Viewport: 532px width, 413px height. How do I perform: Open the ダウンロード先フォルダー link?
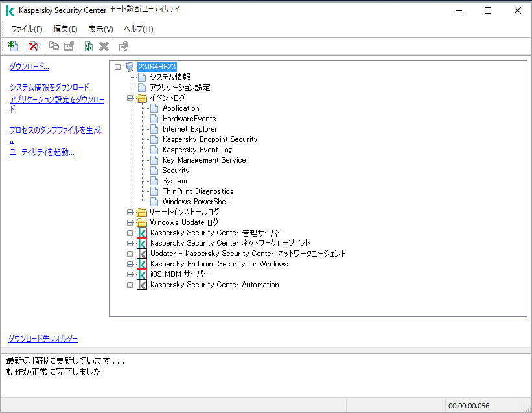pyautogui.click(x=41, y=338)
